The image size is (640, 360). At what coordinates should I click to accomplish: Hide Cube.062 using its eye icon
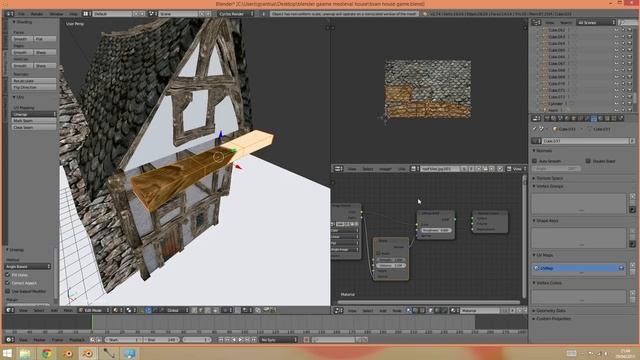tap(616, 30)
